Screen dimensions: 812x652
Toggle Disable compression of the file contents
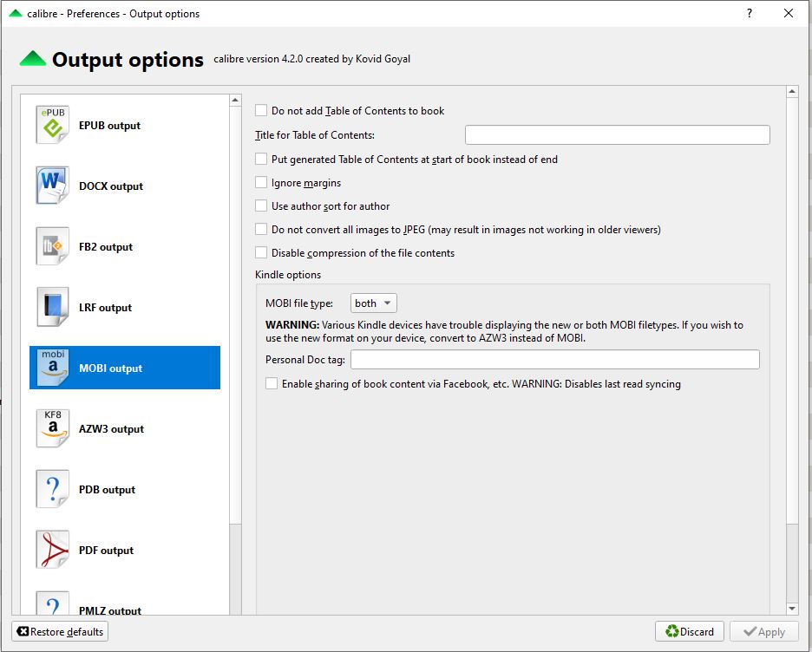click(x=261, y=252)
